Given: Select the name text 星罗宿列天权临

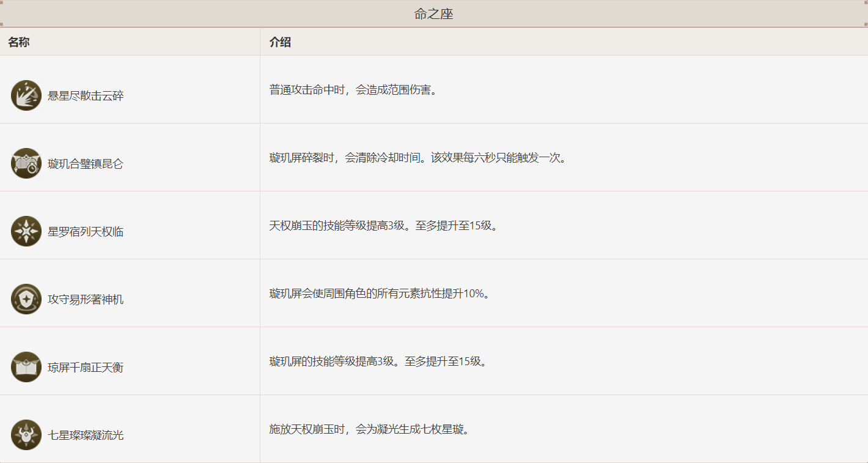Looking at the screenshot, I should [86, 232].
